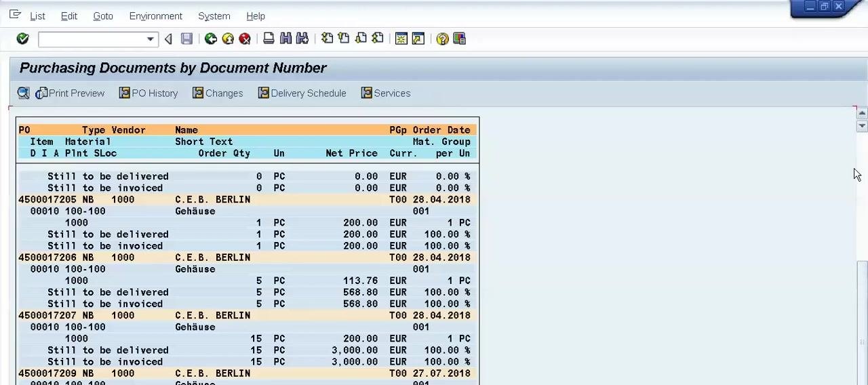The width and height of the screenshot is (868, 385).
Task: Open the Goto menu
Action: pos(103,16)
